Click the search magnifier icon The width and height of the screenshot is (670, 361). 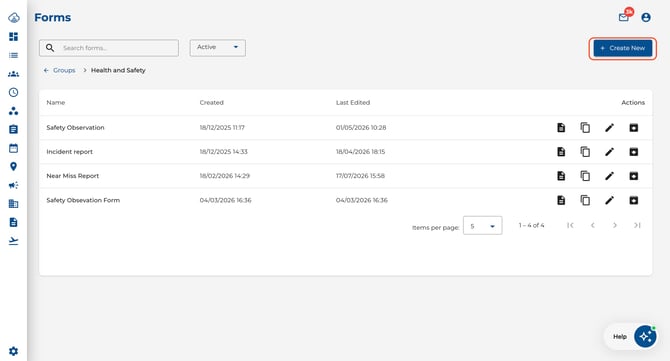[x=50, y=48]
